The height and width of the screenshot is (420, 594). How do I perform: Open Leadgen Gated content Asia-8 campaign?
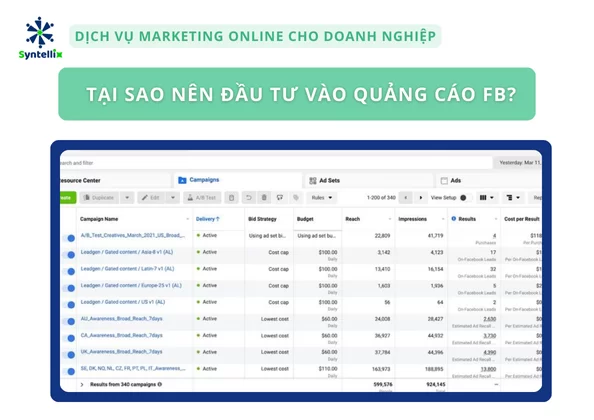click(x=127, y=252)
